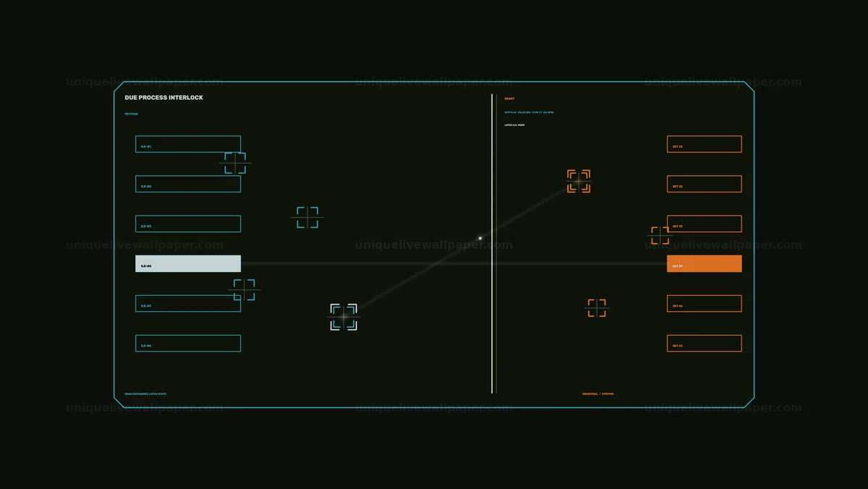Viewport: 868px width, 489px height.
Task: Click teal reticle overlapping ILK-05 box corner
Action: pyautogui.click(x=244, y=290)
